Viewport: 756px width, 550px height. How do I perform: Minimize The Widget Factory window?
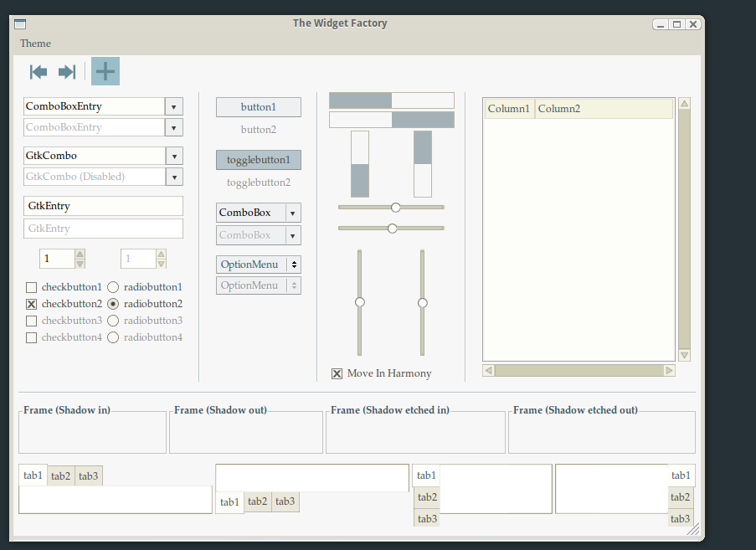pyautogui.click(x=661, y=24)
